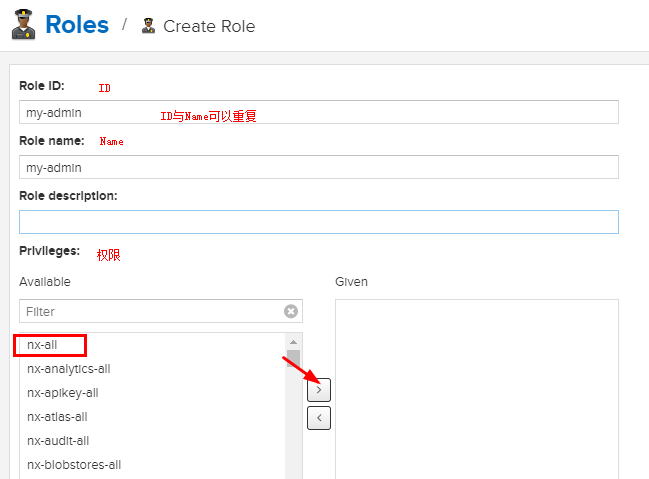
Task: Click the Role description text box
Action: point(318,222)
